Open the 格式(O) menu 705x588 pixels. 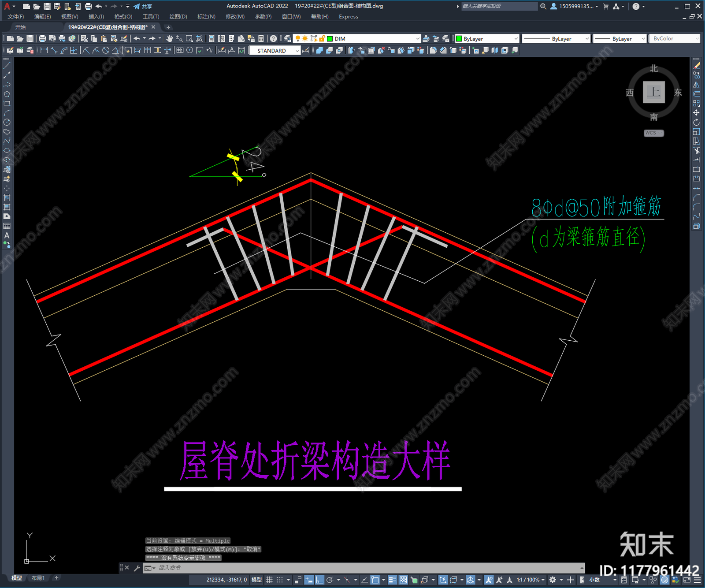(123, 17)
